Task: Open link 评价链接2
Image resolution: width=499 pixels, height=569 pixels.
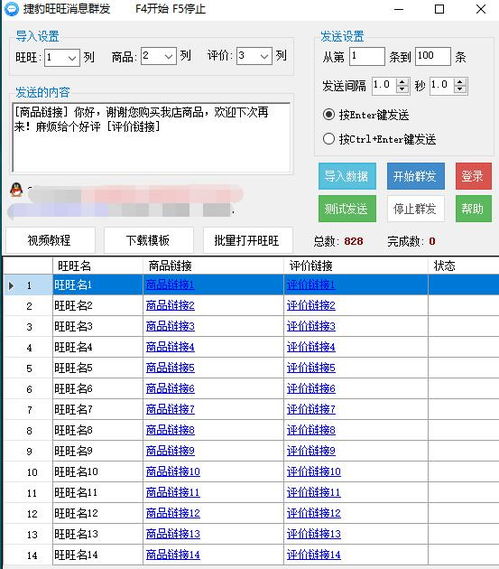Action: pos(311,306)
